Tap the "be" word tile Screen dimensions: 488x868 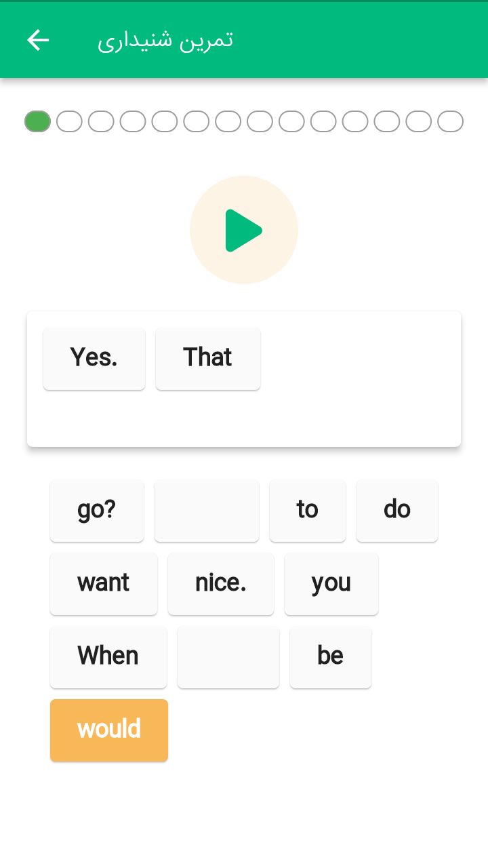coord(331,656)
